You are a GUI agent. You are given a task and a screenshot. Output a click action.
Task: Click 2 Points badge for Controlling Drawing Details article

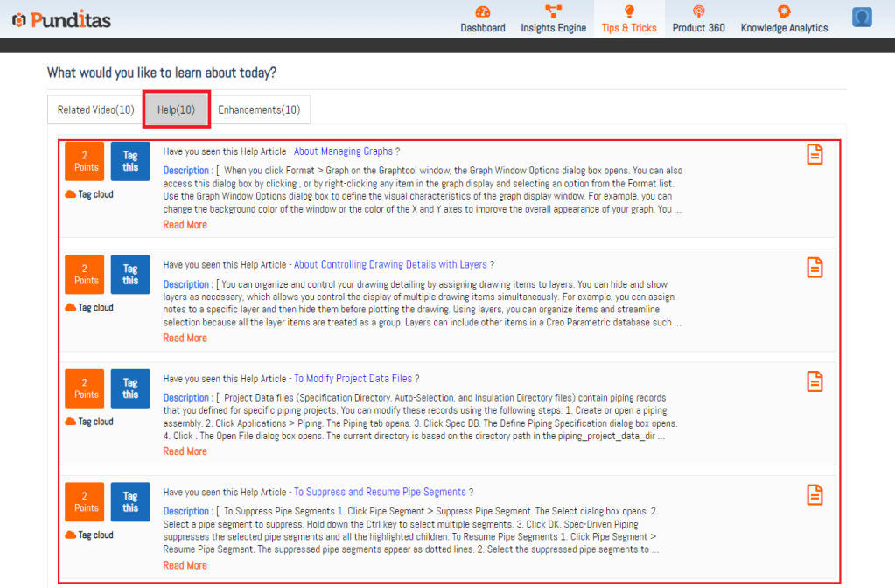click(85, 275)
